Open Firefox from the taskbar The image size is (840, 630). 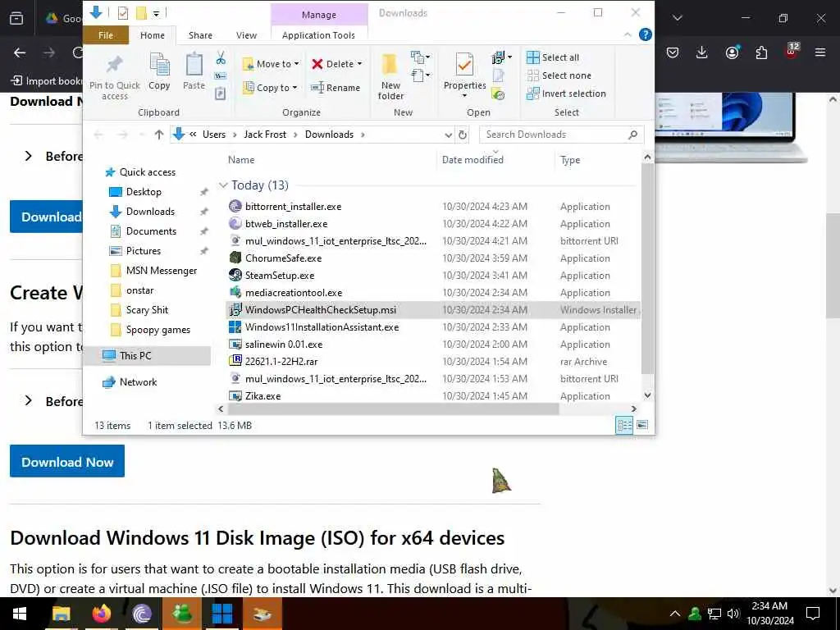101,614
